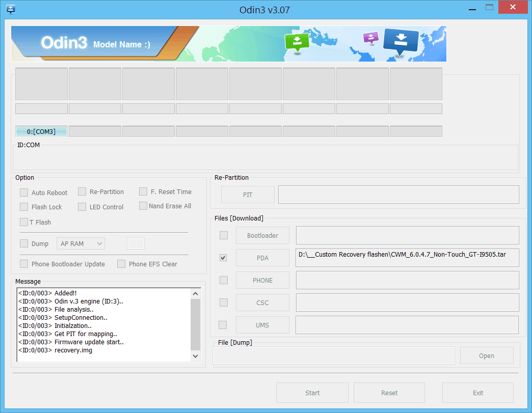Toggle the Re-Partition checkbox
The height and width of the screenshot is (413, 532).
tap(82, 191)
